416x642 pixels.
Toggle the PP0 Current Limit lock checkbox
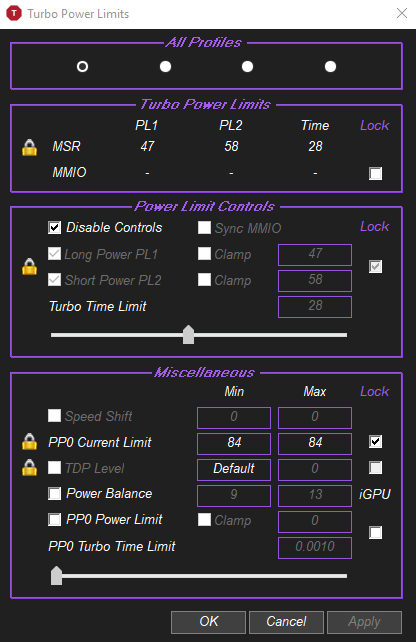click(375, 441)
